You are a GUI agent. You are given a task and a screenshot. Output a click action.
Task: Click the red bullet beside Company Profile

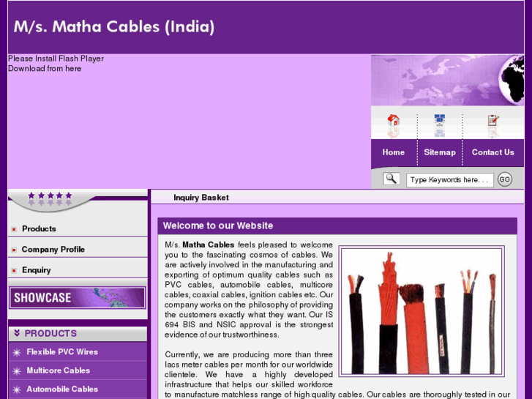tap(14, 250)
